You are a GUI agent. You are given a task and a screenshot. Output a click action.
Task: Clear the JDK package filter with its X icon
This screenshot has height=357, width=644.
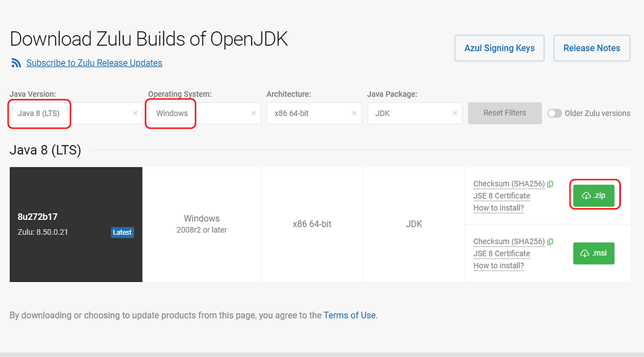[454, 113]
